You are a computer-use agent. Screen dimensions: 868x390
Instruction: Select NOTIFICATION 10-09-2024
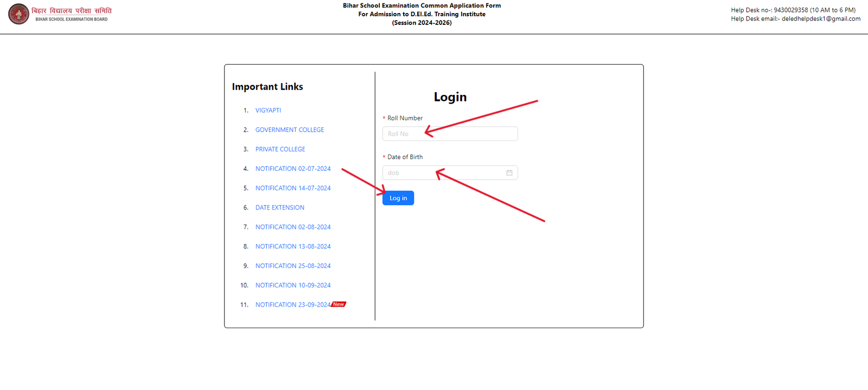click(x=292, y=285)
